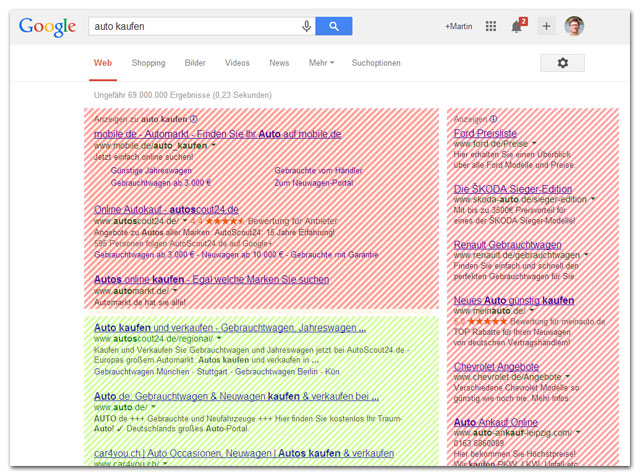Viewport: 640px width, 476px height.
Task: Click the share plus button
Action: click(546, 26)
